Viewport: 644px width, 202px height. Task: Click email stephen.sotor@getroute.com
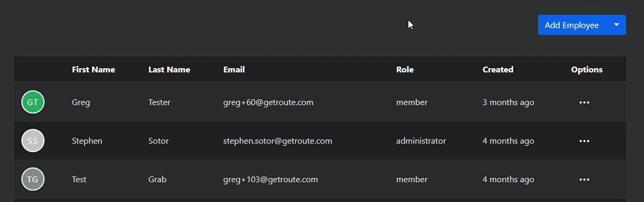[277, 141]
